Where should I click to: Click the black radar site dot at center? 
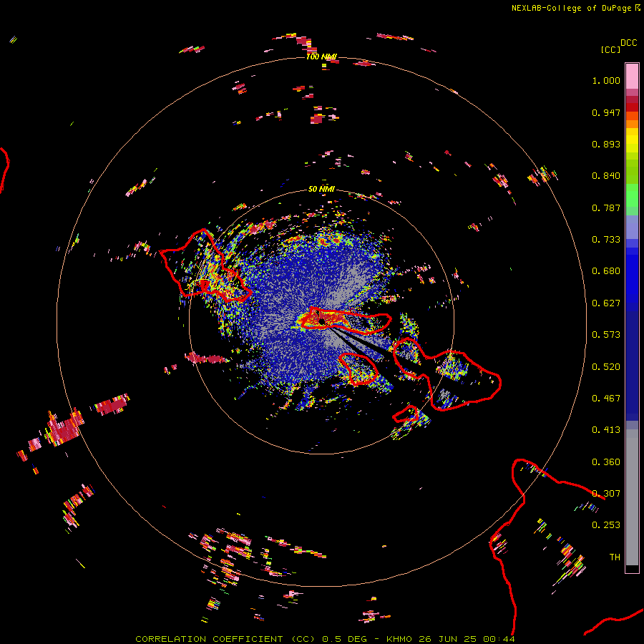pyautogui.click(x=322, y=321)
